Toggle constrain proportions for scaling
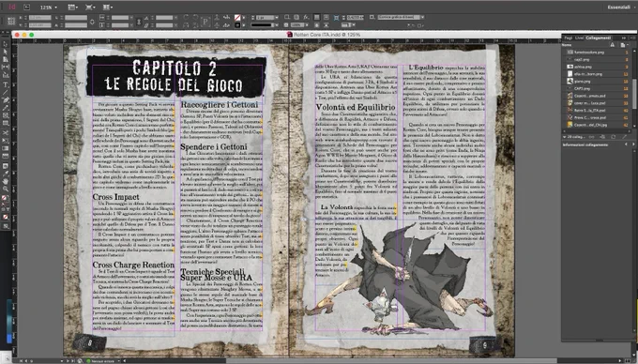The width and height of the screenshot is (638, 364). (139, 22)
